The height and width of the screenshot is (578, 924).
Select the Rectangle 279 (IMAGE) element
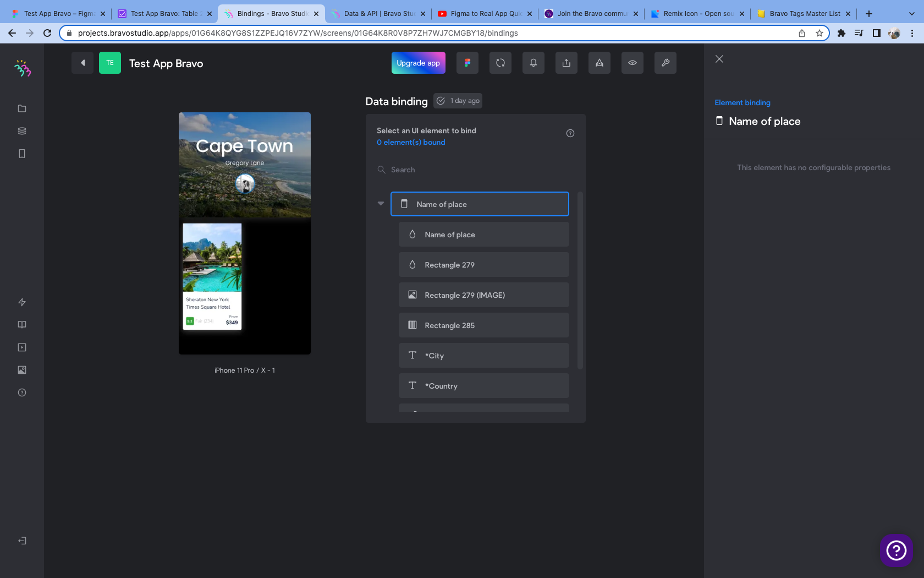click(484, 295)
